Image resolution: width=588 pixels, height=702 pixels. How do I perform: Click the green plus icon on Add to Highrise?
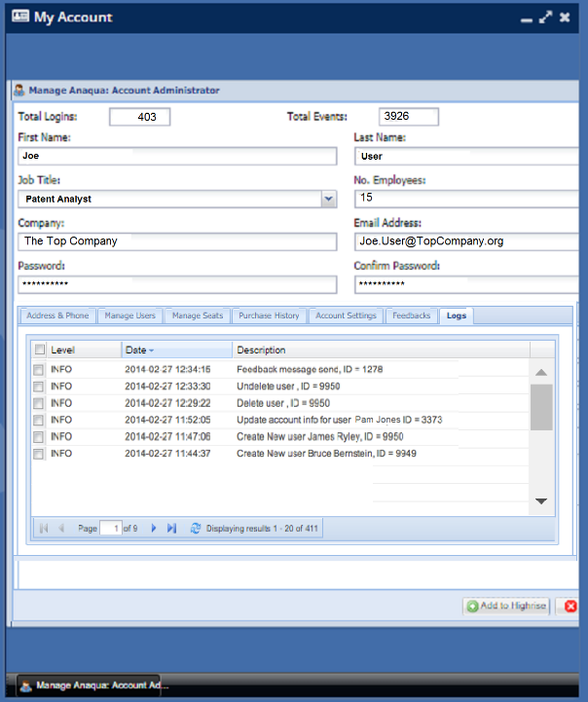point(472,607)
